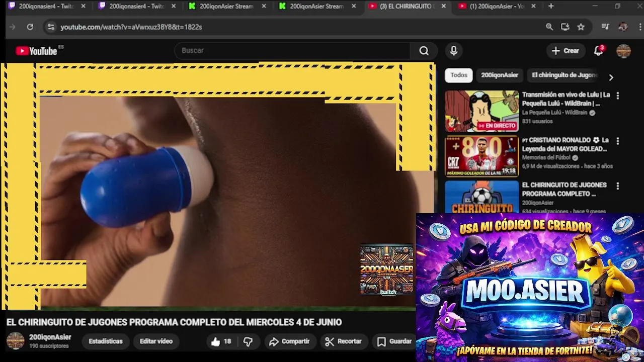Bookmark this page with the star icon
Screen dimensions: 644x362
click(581, 27)
